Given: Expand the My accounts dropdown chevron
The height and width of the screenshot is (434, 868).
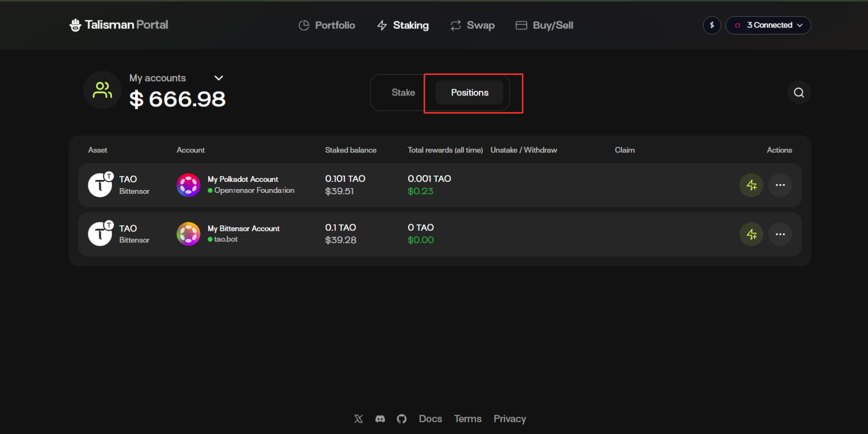Looking at the screenshot, I should click(218, 78).
